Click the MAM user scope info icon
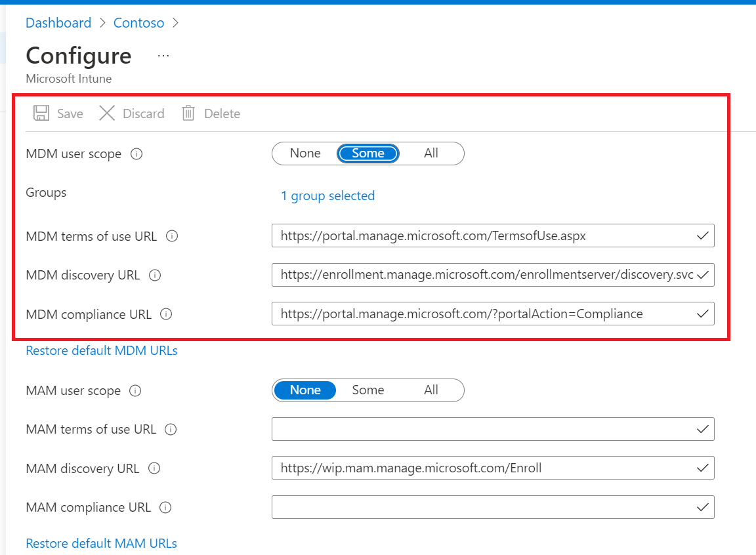The image size is (756, 555). pos(136,390)
